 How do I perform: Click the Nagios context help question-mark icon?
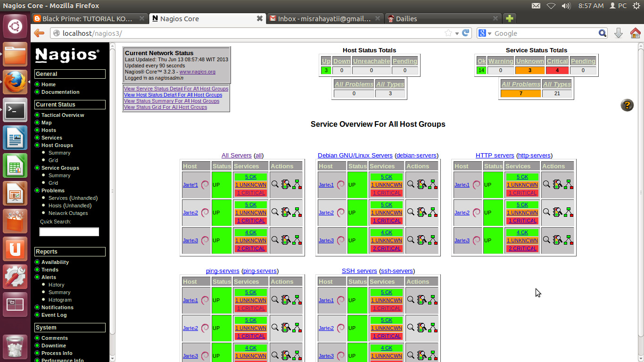click(627, 105)
